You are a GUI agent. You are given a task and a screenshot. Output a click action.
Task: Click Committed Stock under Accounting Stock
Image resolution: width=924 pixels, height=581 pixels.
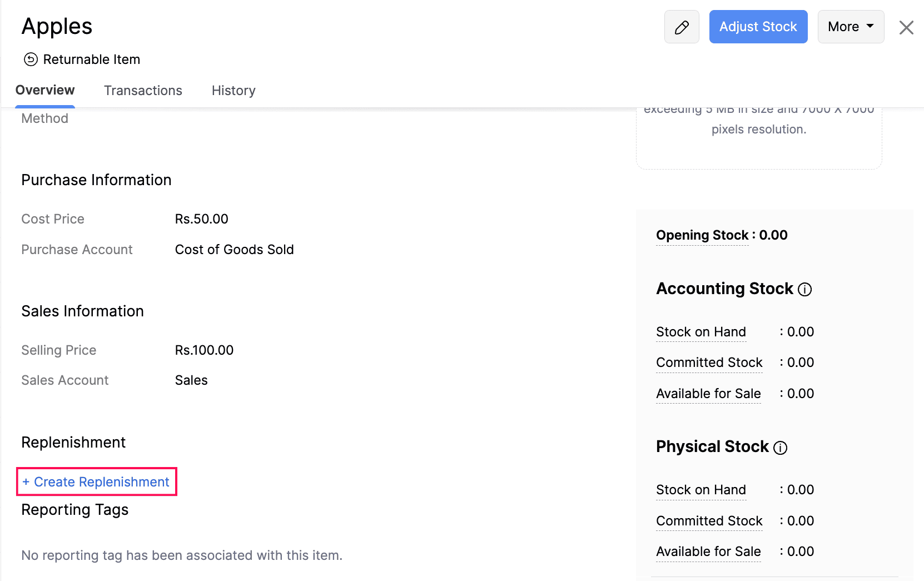[x=709, y=362]
